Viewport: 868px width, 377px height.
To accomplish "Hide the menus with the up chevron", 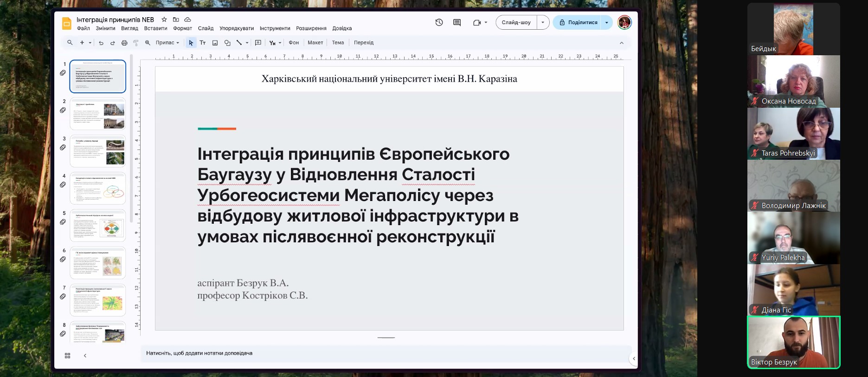I will point(622,43).
